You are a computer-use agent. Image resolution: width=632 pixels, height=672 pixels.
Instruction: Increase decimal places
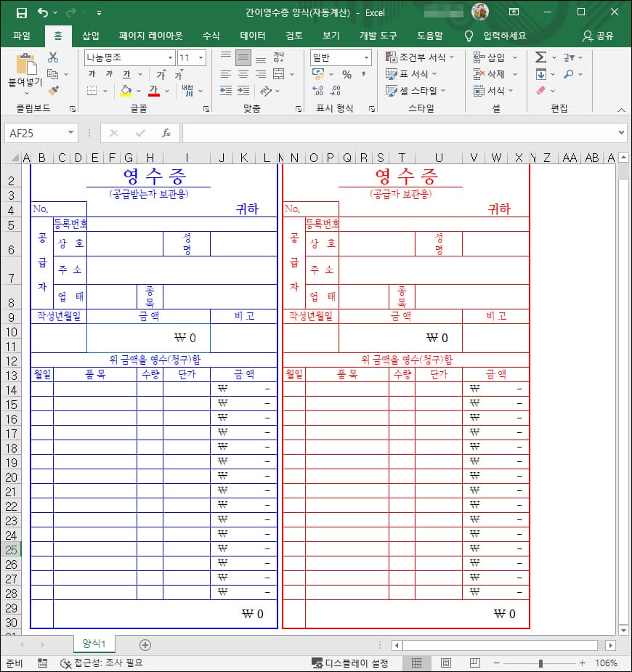(318, 90)
